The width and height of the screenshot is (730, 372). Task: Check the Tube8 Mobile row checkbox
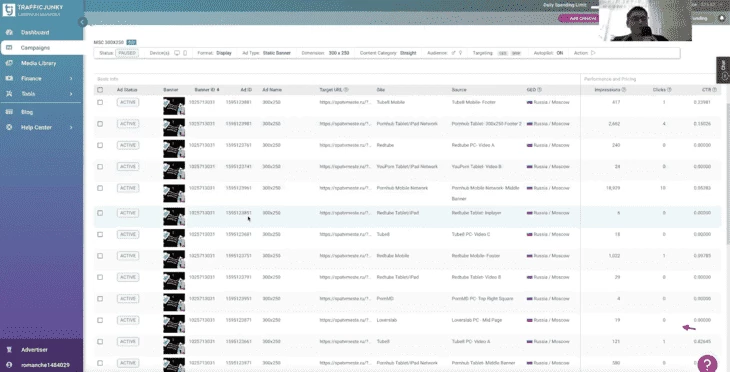[100, 102]
